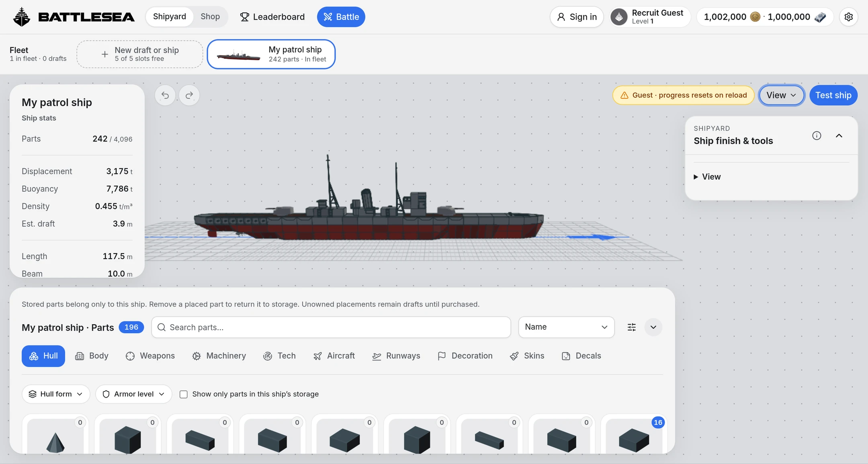Image resolution: width=868 pixels, height=464 pixels.
Task: Create a new draft or ship
Action: click(140, 54)
